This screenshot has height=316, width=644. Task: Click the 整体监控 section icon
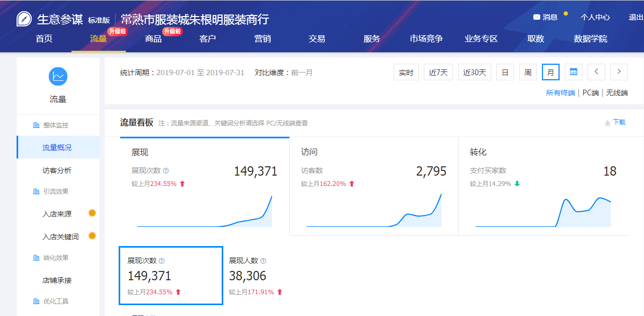pyautogui.click(x=36, y=125)
